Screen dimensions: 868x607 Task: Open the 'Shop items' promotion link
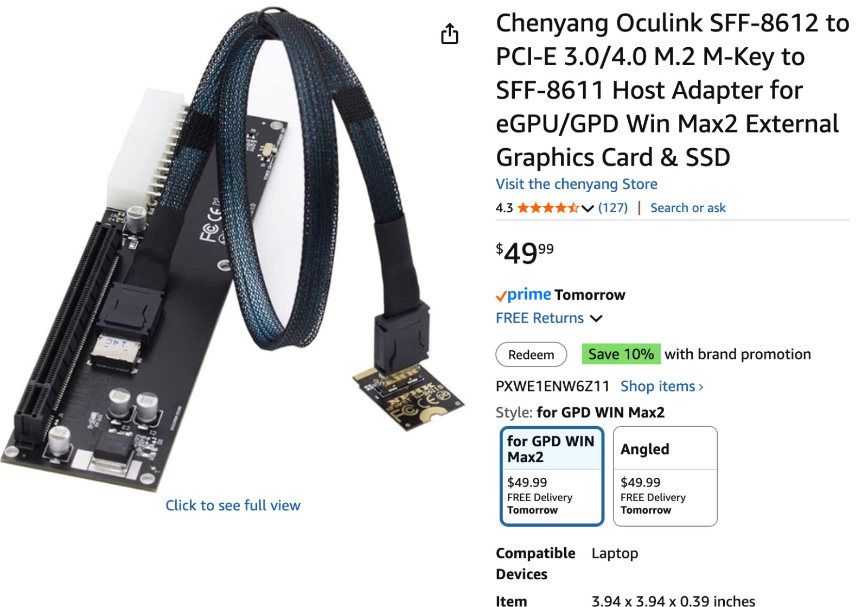click(x=662, y=387)
